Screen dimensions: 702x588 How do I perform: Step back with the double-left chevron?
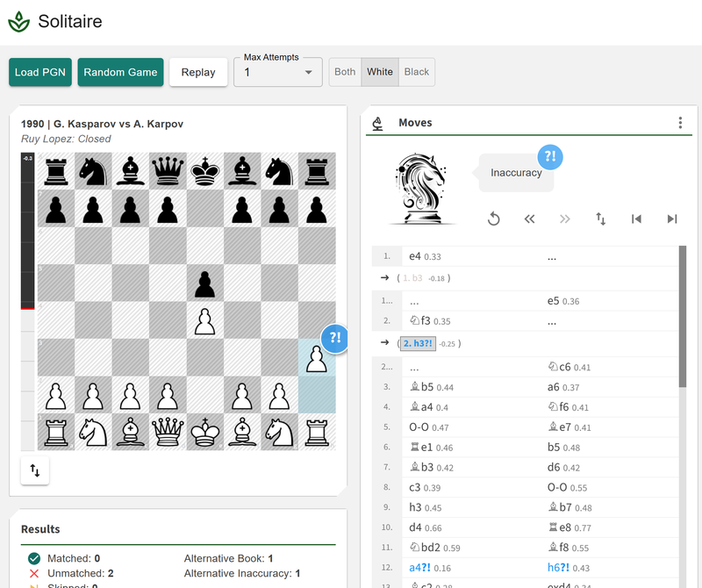(x=529, y=219)
